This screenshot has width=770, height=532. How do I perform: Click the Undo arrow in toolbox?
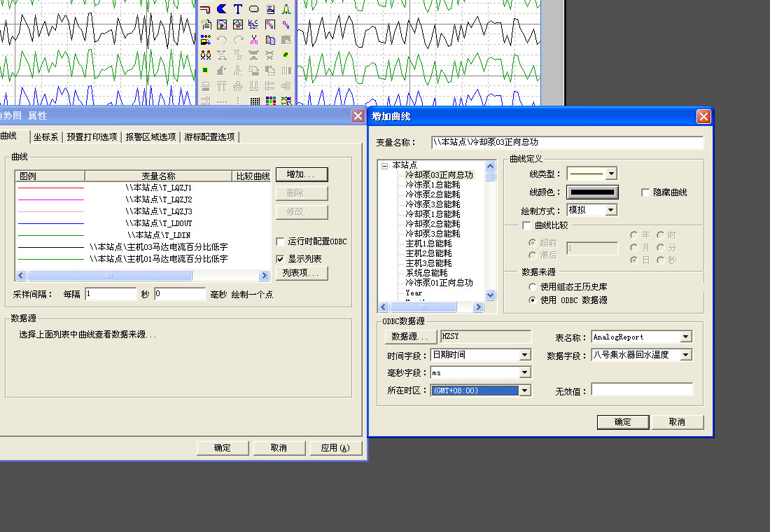[222, 40]
